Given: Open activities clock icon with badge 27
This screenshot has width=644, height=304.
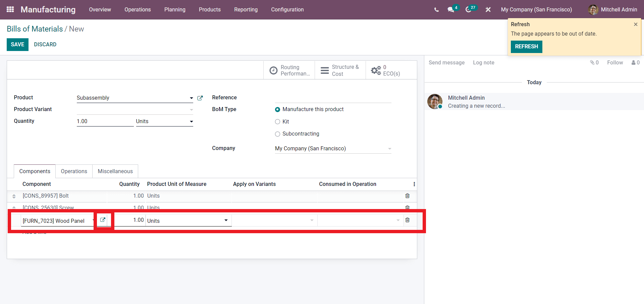Looking at the screenshot, I should click(x=469, y=10).
